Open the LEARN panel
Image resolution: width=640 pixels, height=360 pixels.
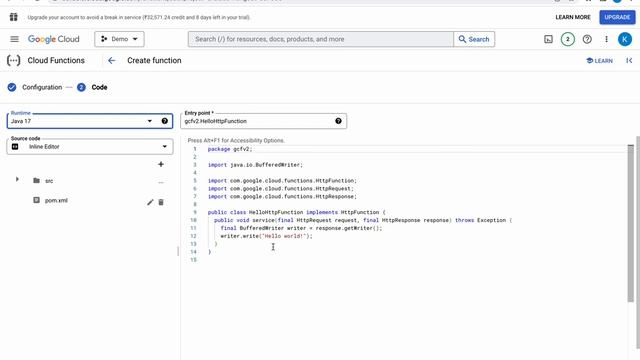(599, 60)
